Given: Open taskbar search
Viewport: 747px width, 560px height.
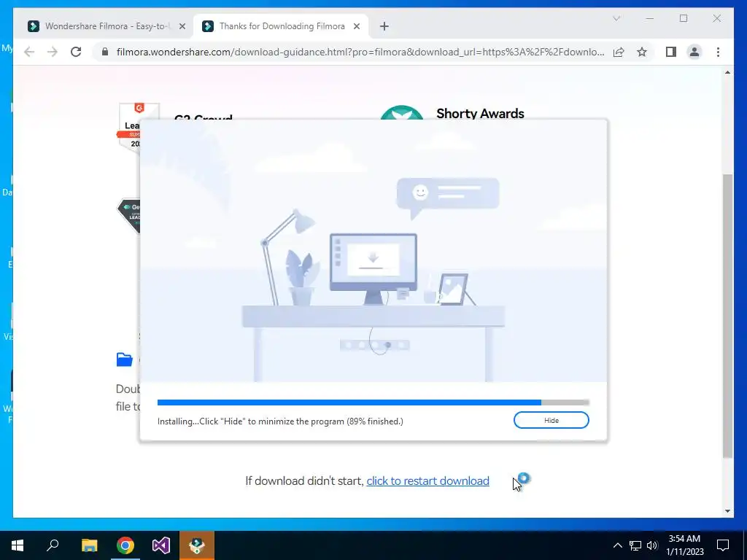Looking at the screenshot, I should [x=53, y=545].
